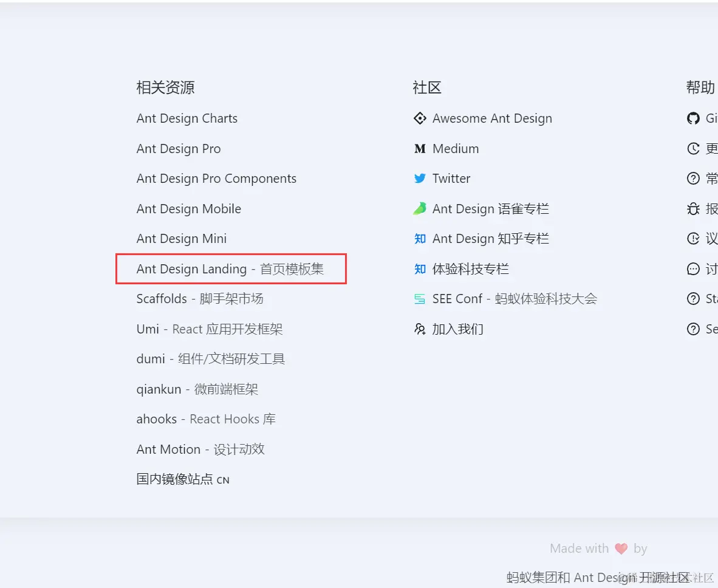
Task: Visit Ant Motion 设计动效
Action: [x=200, y=450]
